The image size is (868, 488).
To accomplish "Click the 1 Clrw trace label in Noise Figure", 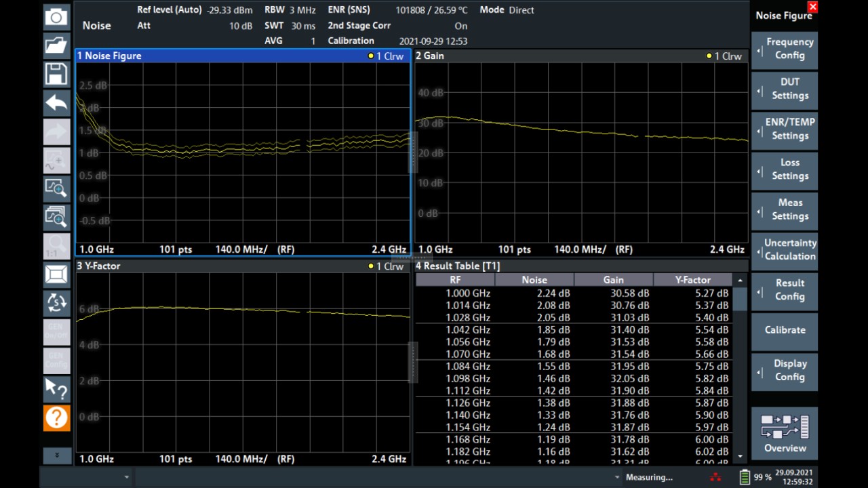I will (x=386, y=56).
